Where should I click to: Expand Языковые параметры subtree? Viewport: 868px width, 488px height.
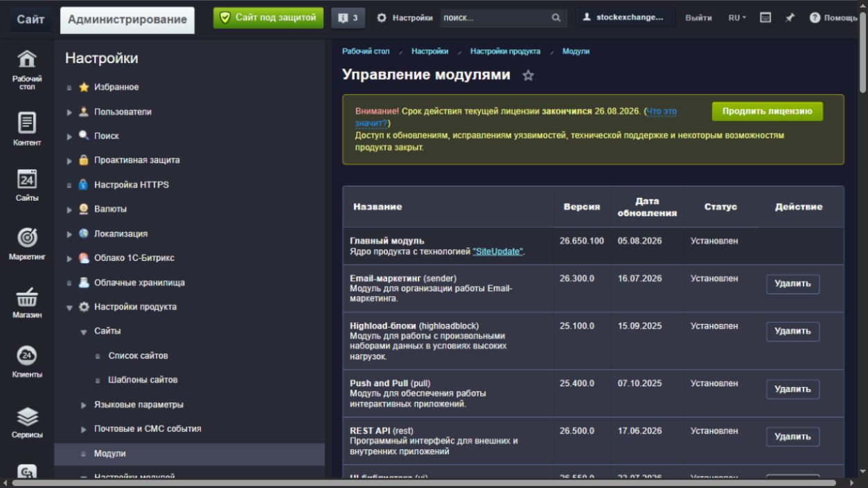[x=84, y=405]
